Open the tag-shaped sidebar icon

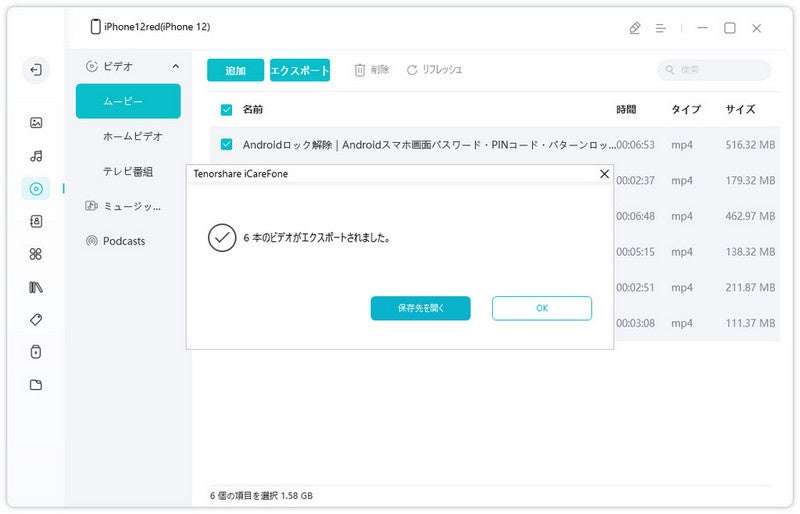tap(36, 320)
